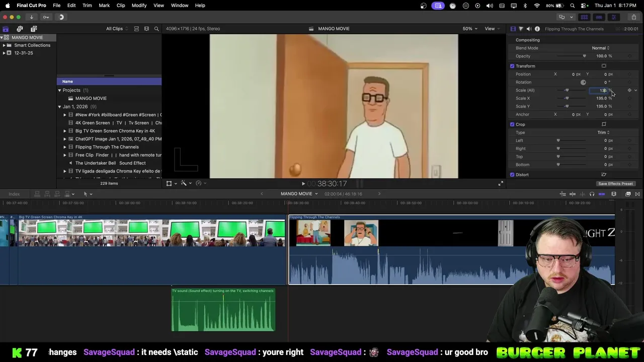Toggle the inspector panel visibility button
Viewport: 644px width, 362px height.
(x=613, y=17)
